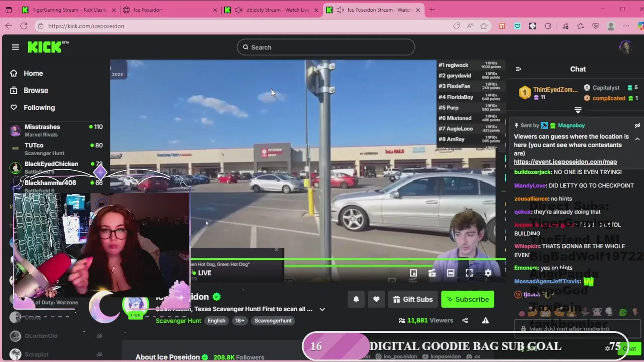Viewport: 644px width, 362px height.
Task: Switch player to theater mode
Action: (450, 273)
